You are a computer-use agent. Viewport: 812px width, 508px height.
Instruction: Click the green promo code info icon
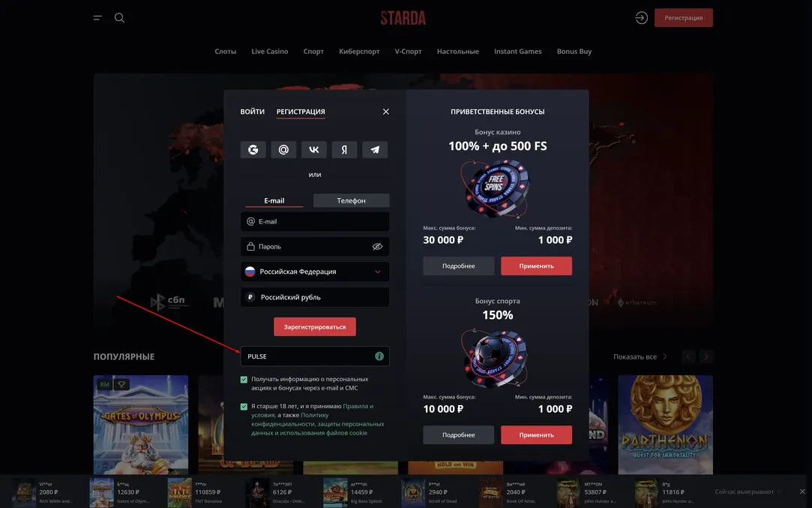(379, 356)
